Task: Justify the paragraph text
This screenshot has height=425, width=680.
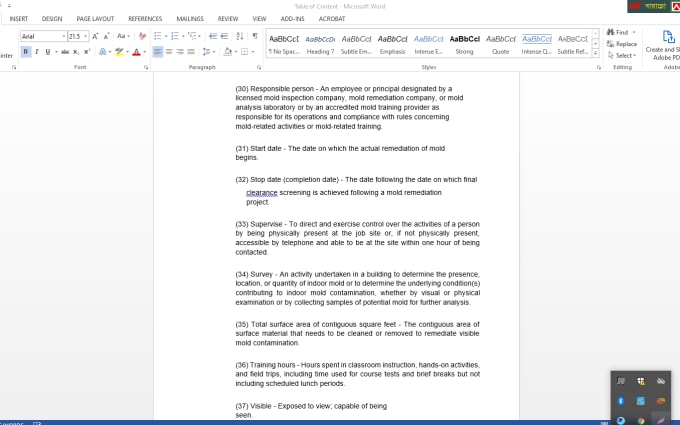Action: [x=191, y=52]
